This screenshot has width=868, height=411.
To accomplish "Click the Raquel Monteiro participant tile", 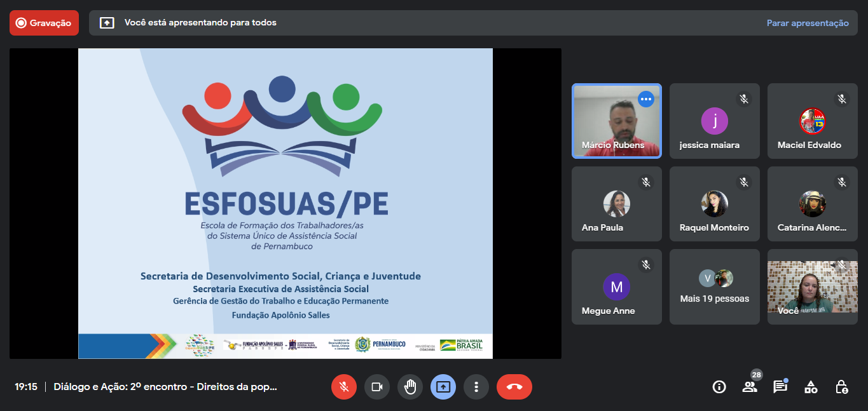I will [x=714, y=204].
